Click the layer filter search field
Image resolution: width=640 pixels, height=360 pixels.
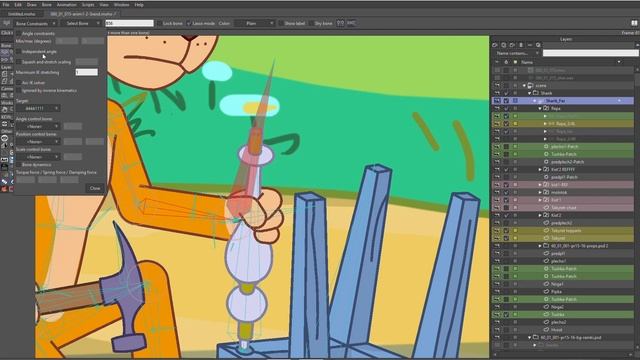[x=590, y=53]
